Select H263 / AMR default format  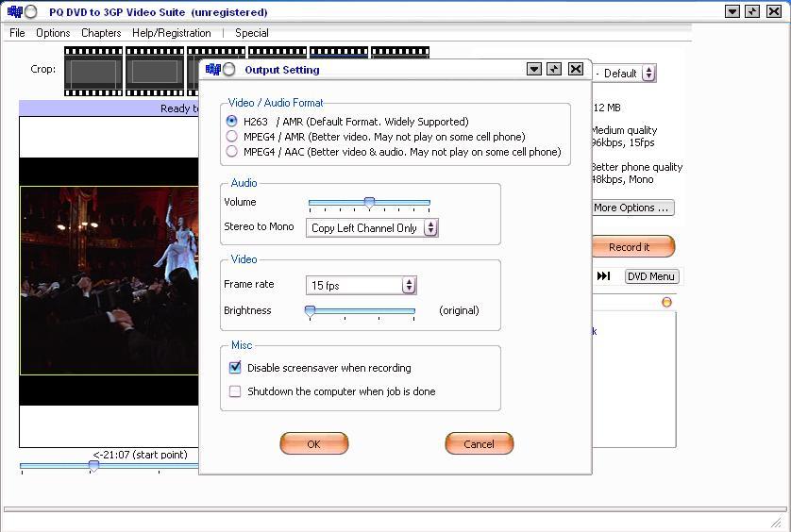point(231,122)
